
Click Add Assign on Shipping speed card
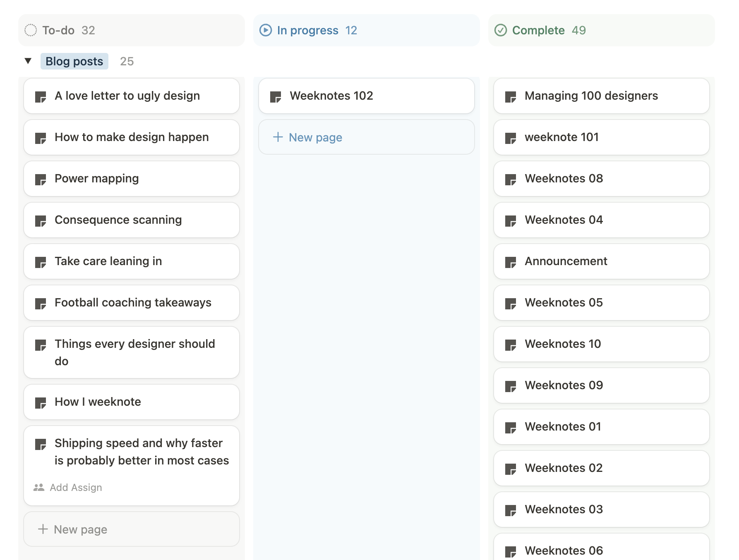pos(76,488)
